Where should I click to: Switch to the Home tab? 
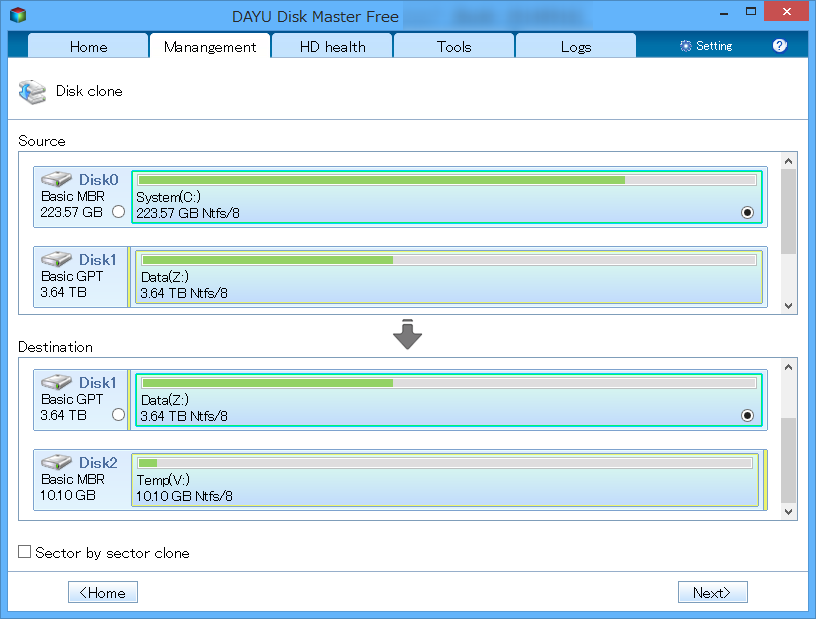click(88, 46)
